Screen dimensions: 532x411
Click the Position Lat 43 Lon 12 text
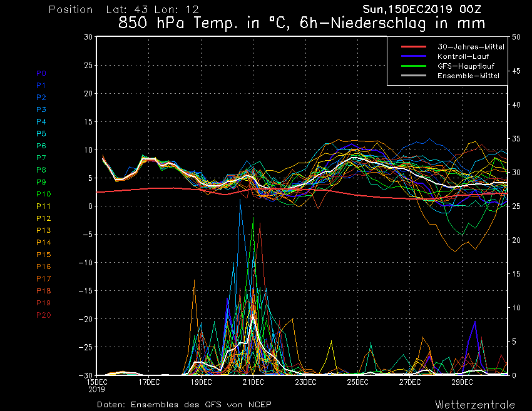point(123,10)
